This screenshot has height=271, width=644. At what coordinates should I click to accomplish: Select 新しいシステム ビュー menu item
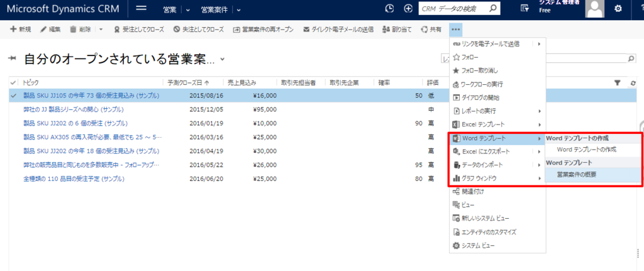(x=497, y=218)
